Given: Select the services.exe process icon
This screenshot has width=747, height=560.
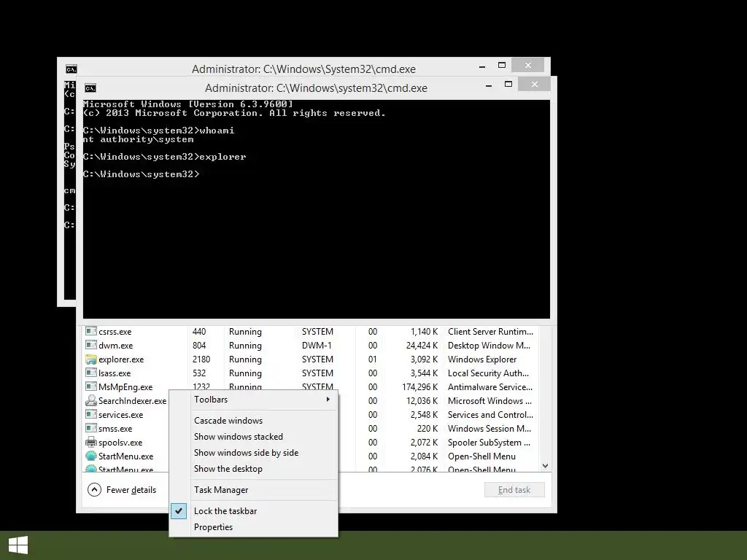Looking at the screenshot, I should (x=91, y=414).
